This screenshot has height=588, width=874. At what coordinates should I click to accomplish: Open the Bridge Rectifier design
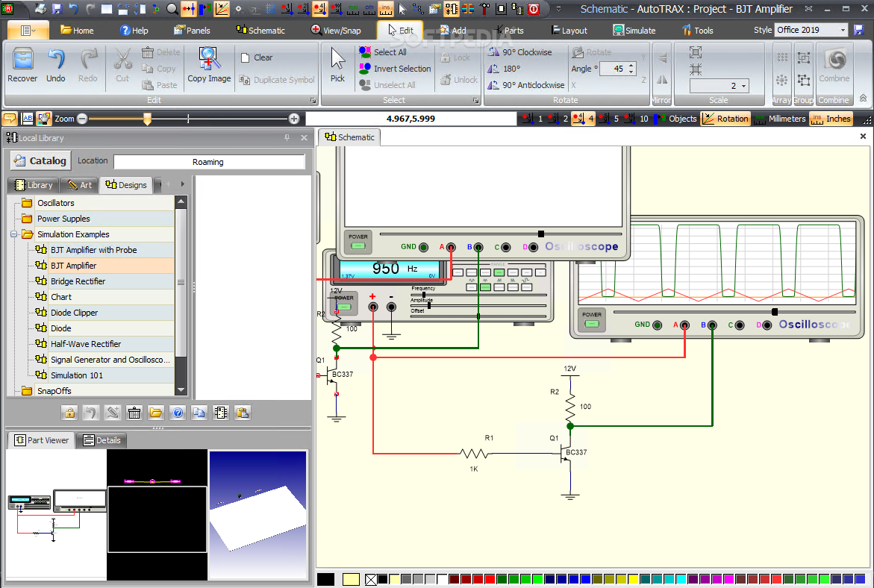pos(78,281)
